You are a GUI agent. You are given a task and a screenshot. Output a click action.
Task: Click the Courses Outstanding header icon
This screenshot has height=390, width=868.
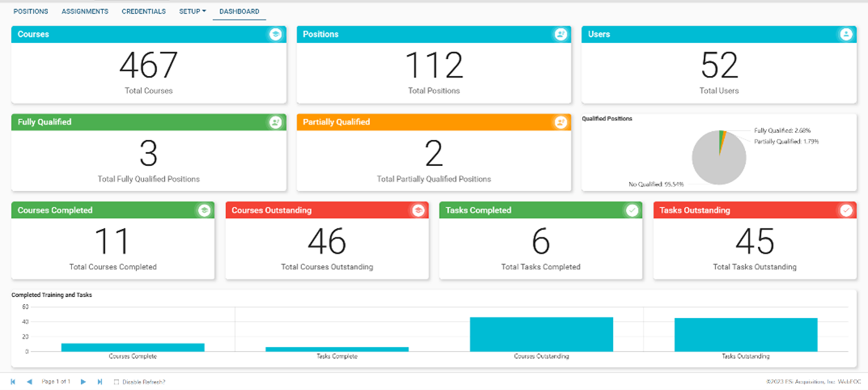[417, 210]
